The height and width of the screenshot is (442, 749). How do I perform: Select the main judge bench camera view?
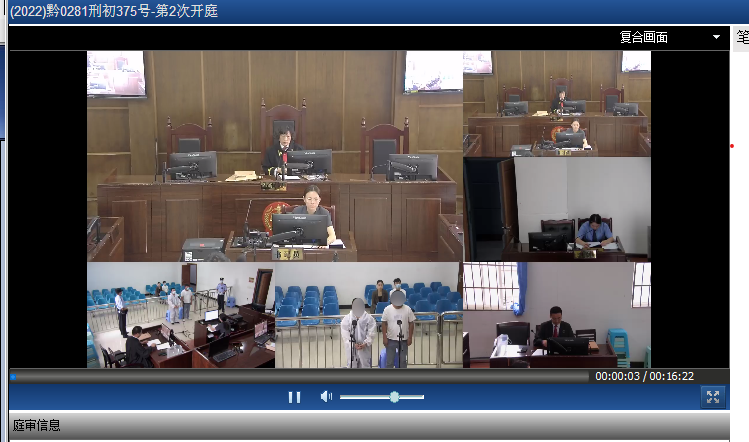coord(275,156)
